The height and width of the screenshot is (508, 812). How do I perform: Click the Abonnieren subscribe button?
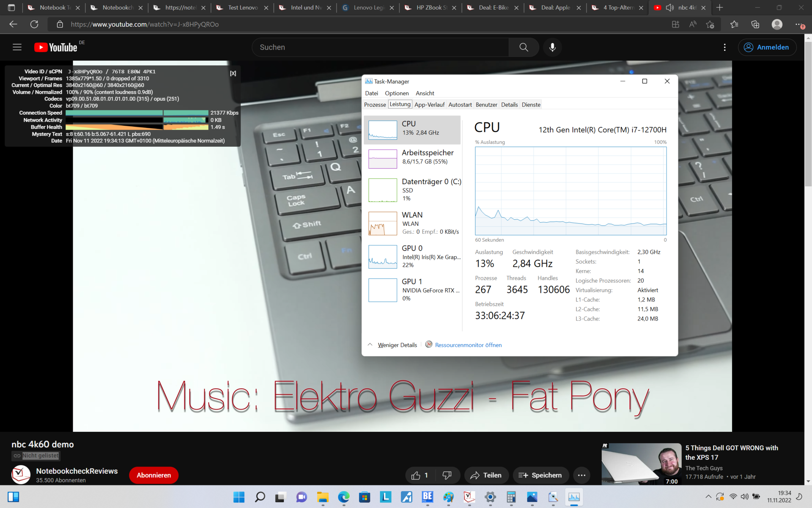(x=154, y=475)
